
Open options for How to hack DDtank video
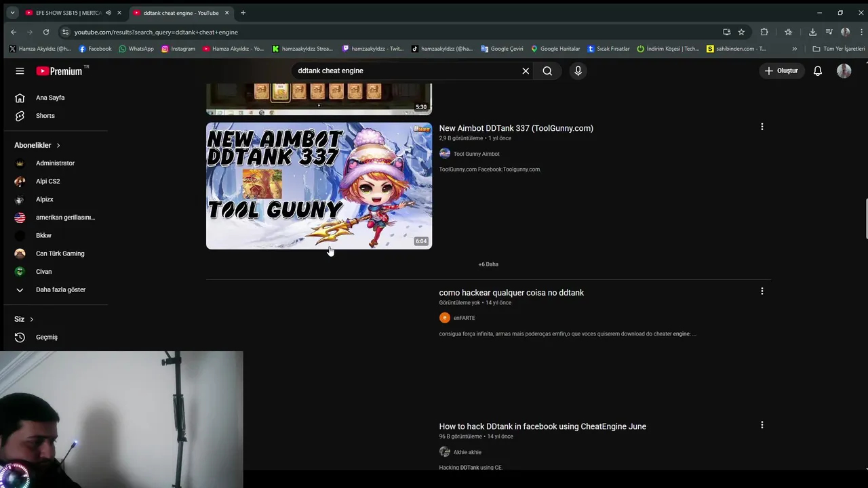point(762,425)
